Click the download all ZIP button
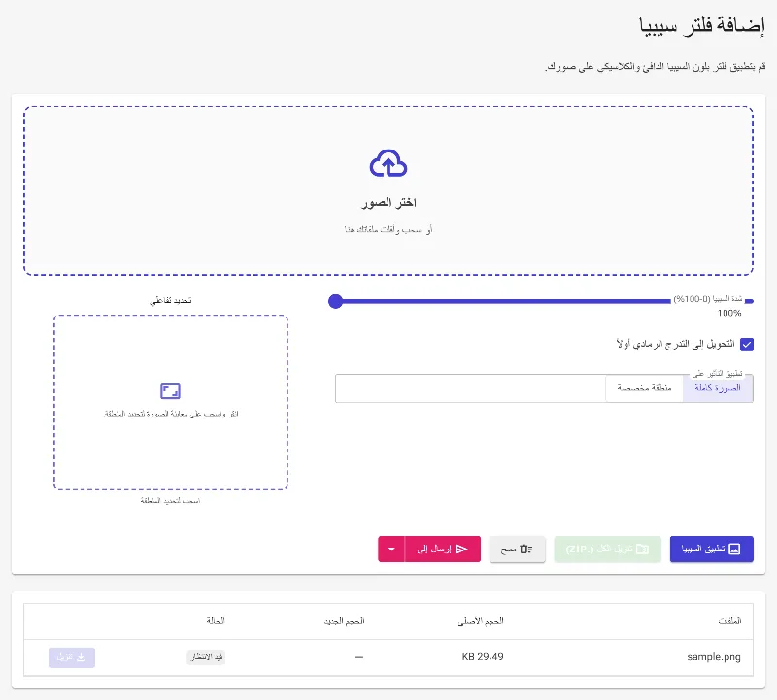Screen dimensions: 777x700 tap(607, 549)
